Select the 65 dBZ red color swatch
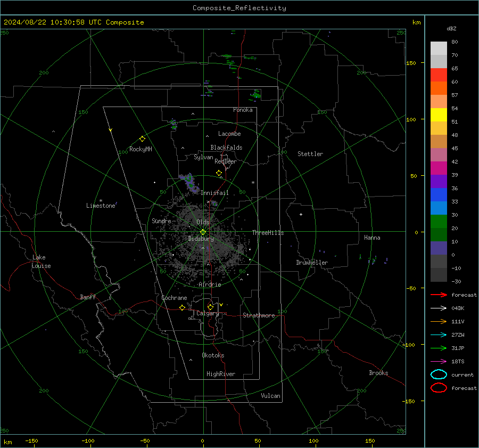The image size is (479, 448). [439, 75]
